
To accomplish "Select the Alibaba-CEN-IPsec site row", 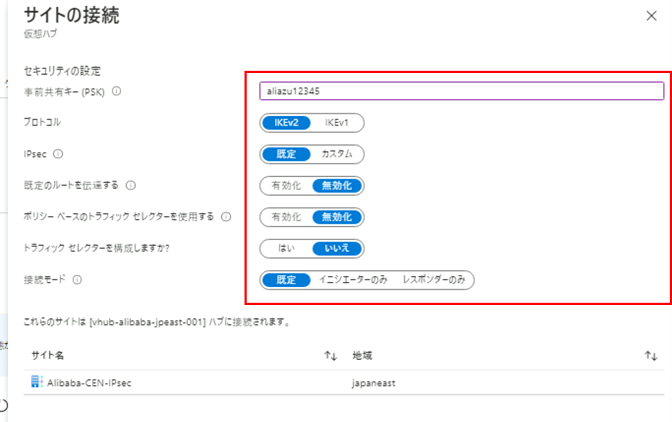I will point(344,383).
